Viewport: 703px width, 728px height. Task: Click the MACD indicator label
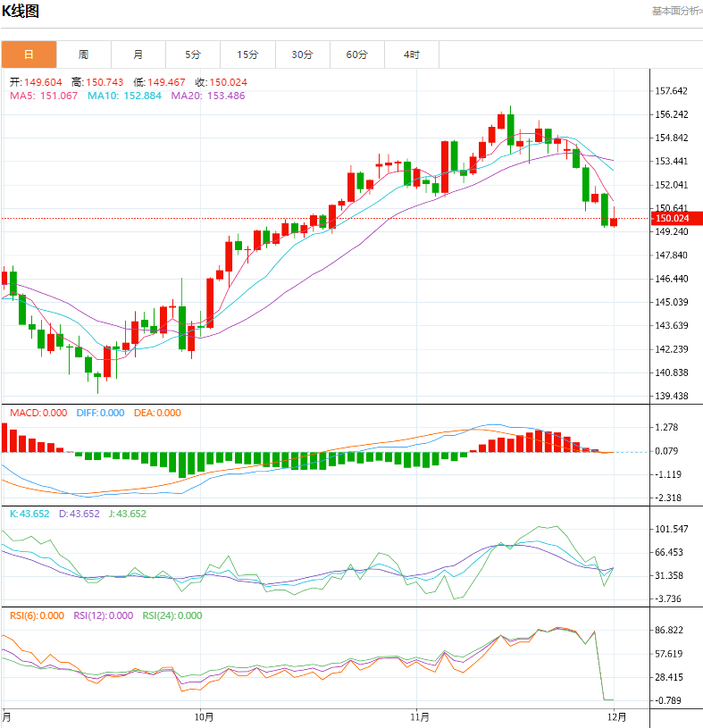(x=38, y=413)
